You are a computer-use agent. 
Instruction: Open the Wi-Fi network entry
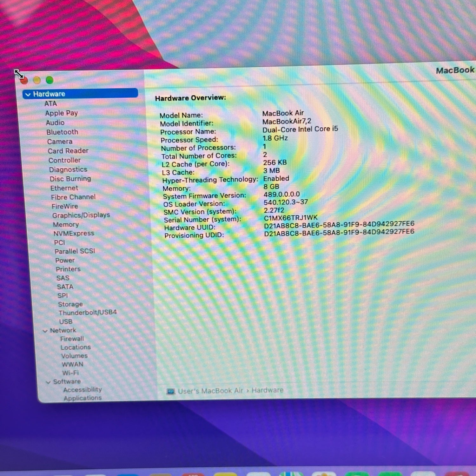click(70, 373)
